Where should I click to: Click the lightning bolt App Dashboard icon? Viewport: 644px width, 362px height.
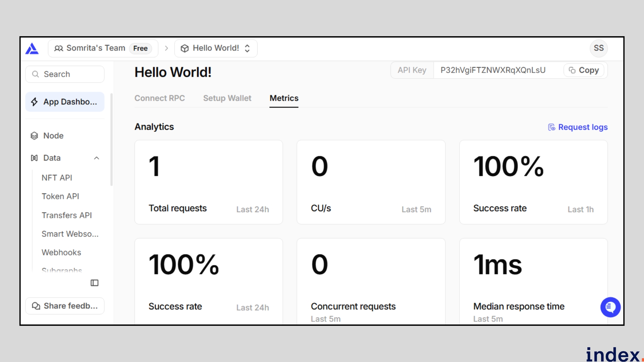tap(34, 102)
